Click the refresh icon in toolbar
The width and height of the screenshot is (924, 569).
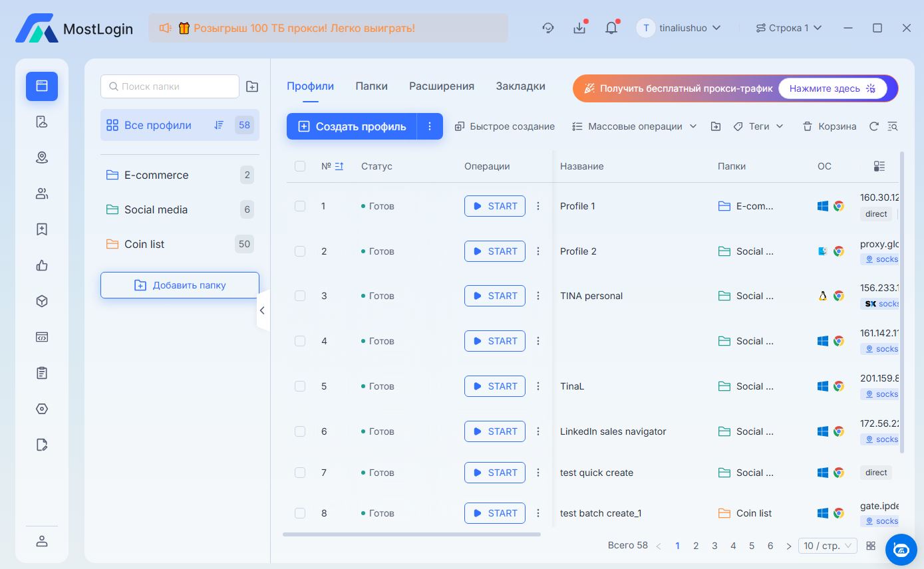coord(874,126)
